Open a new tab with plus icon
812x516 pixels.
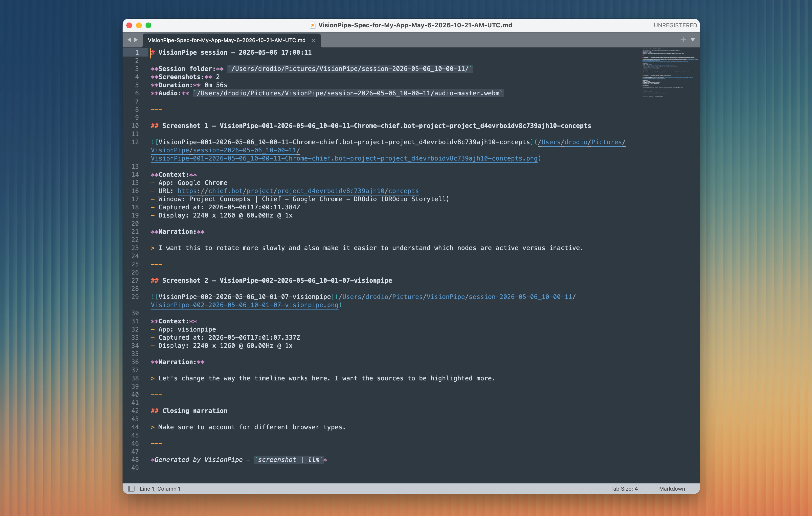click(x=683, y=40)
